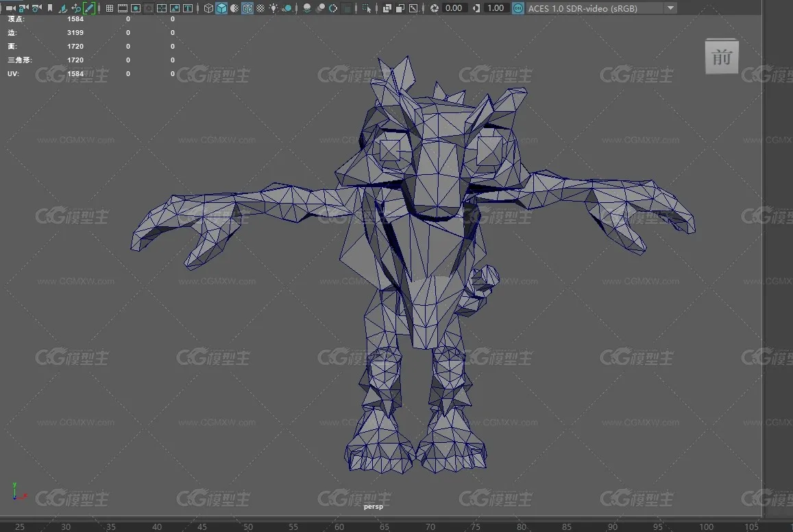Toggle the X-Ray icon
The image size is (793, 532).
pos(387,8)
